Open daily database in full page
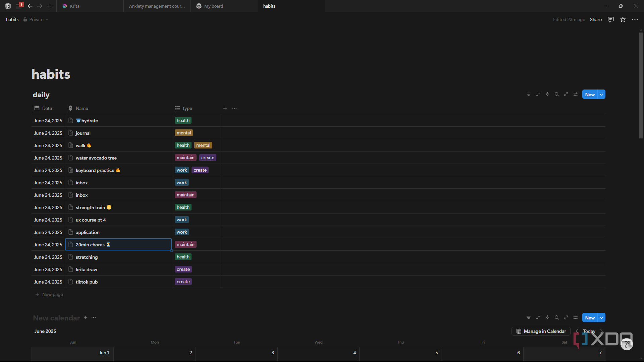Image resolution: width=644 pixels, height=362 pixels. tap(566, 94)
